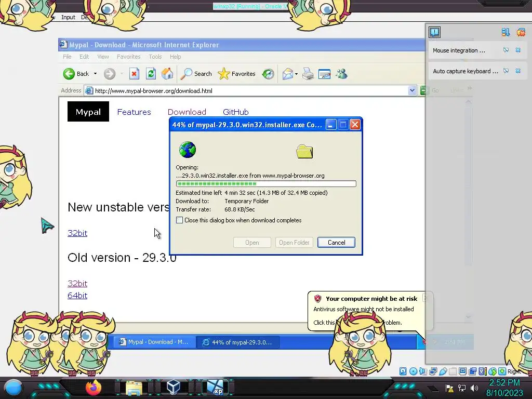Click network adapters status icon

click(433, 371)
